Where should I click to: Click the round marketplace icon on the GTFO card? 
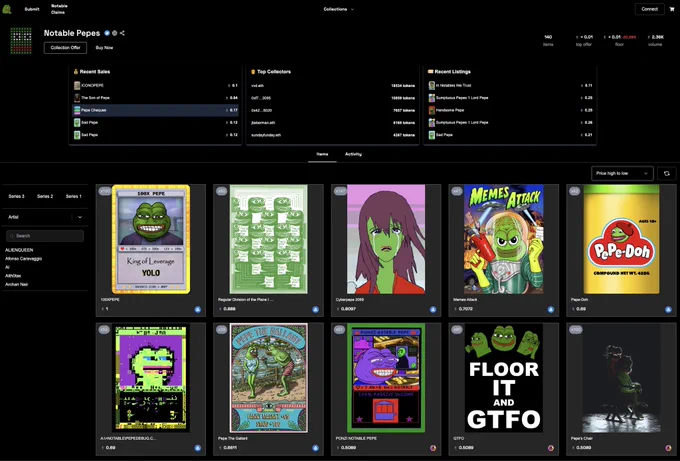(550, 448)
